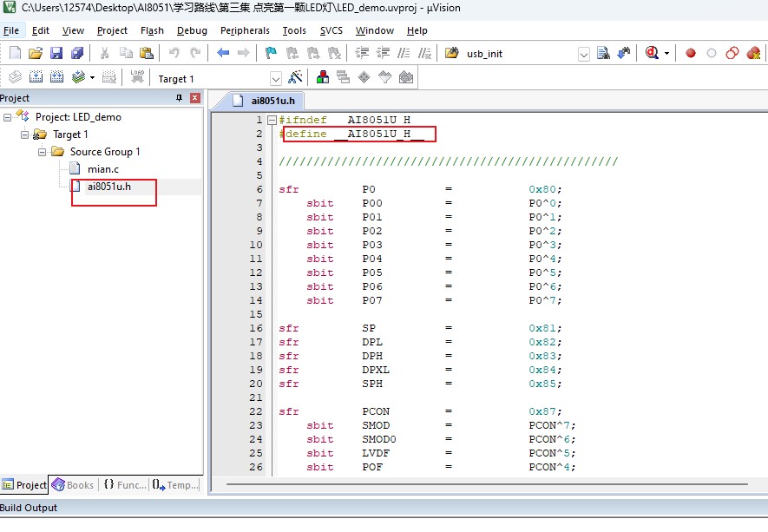
Task: Click the Download to flash LOAD icon
Action: pyautogui.click(x=137, y=78)
